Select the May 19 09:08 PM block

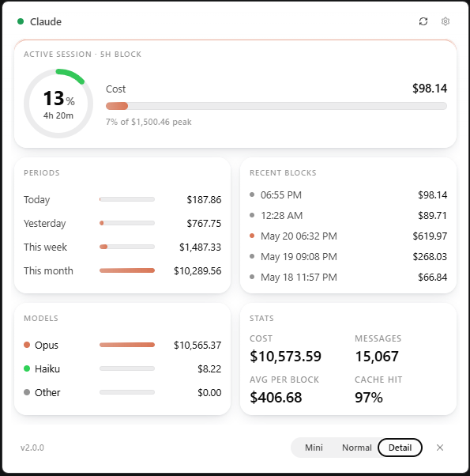pyautogui.click(x=348, y=257)
